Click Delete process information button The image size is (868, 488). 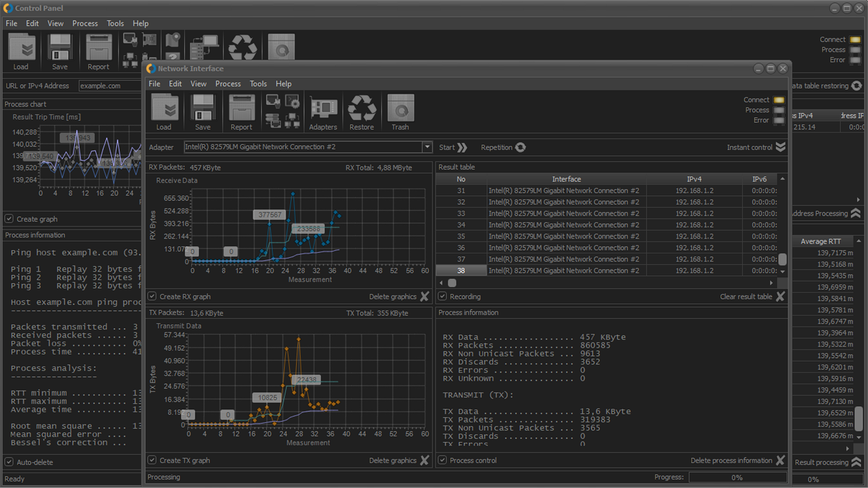point(780,460)
